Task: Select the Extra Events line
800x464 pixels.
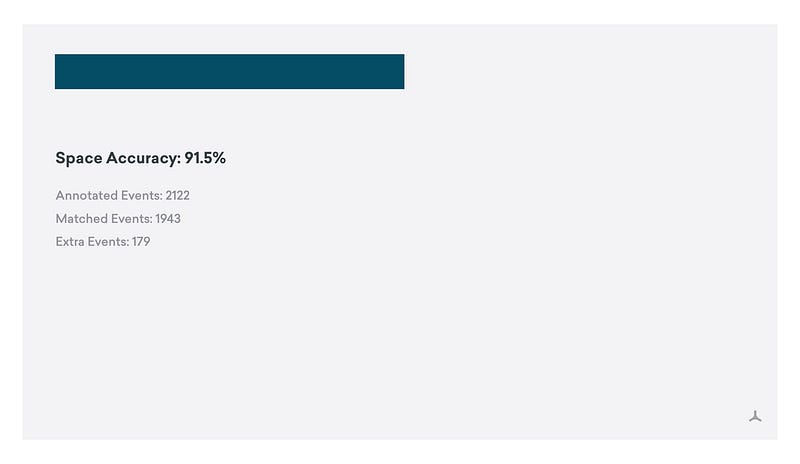Action: 103,241
